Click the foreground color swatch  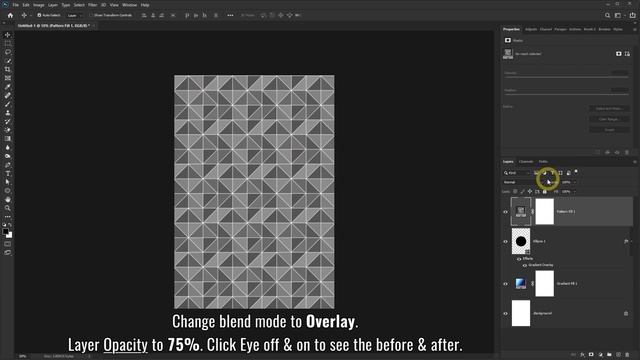5,232
